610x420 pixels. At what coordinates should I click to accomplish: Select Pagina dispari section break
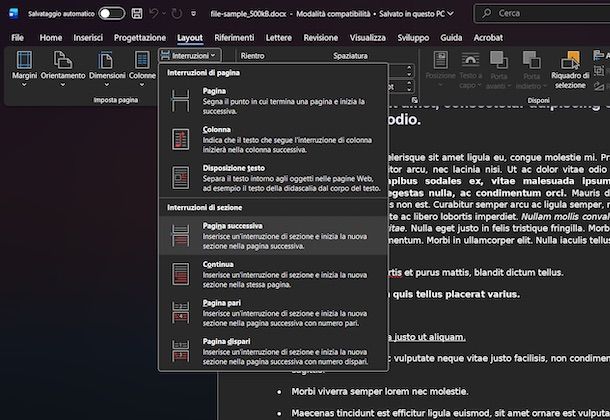273,351
